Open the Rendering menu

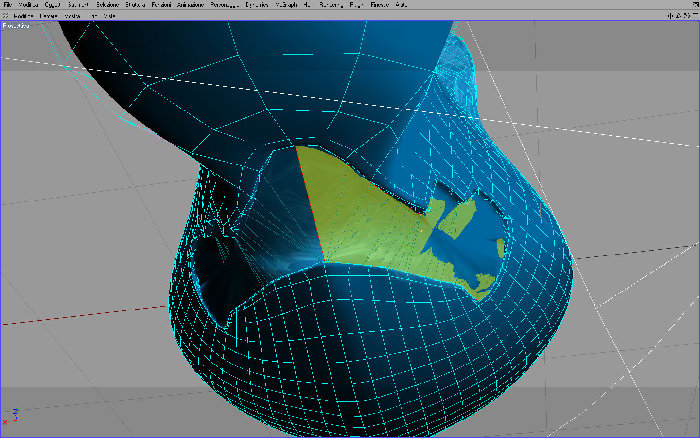tap(331, 4)
